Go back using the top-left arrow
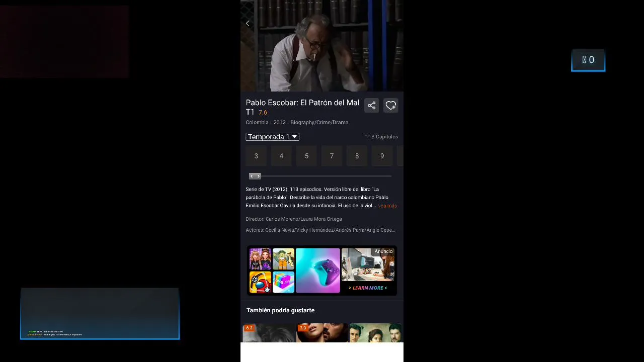This screenshot has width=644, height=362. tap(248, 24)
